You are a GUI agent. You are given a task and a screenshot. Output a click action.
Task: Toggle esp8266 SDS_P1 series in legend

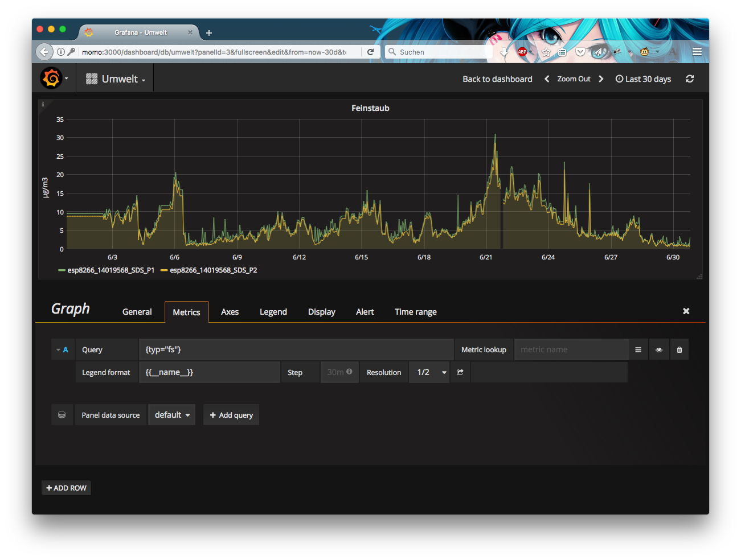click(110, 270)
